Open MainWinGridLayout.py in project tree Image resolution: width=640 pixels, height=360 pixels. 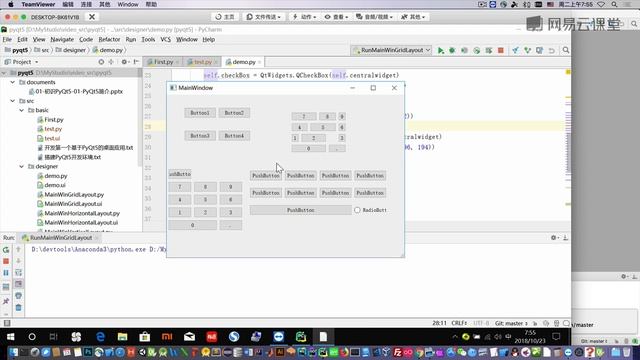74,195
